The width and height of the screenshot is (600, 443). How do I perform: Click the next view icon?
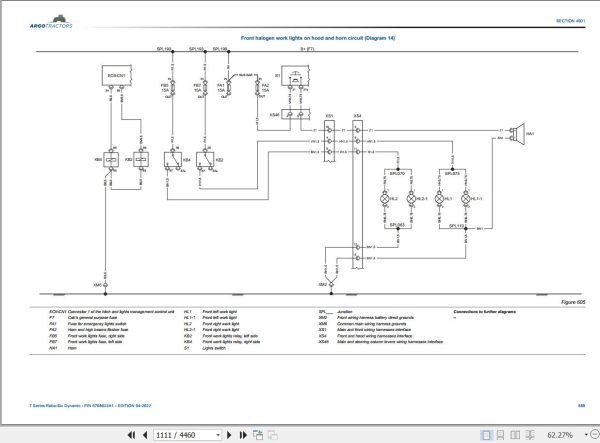(272, 435)
